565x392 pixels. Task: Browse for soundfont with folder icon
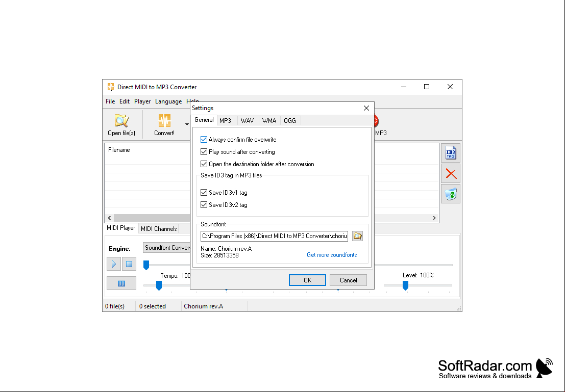click(x=357, y=236)
